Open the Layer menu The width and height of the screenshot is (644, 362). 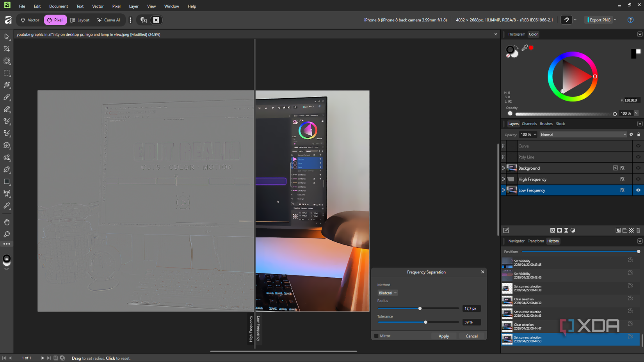point(133,6)
